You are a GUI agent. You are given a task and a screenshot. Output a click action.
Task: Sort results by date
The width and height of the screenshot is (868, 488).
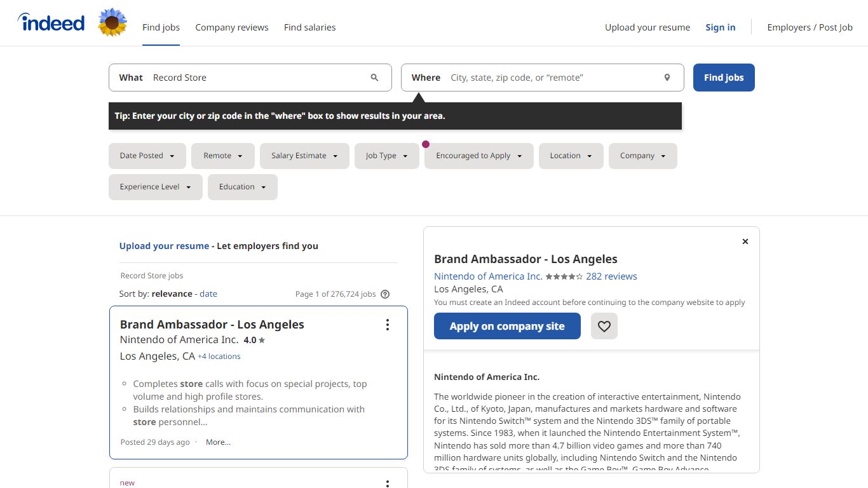click(x=208, y=294)
